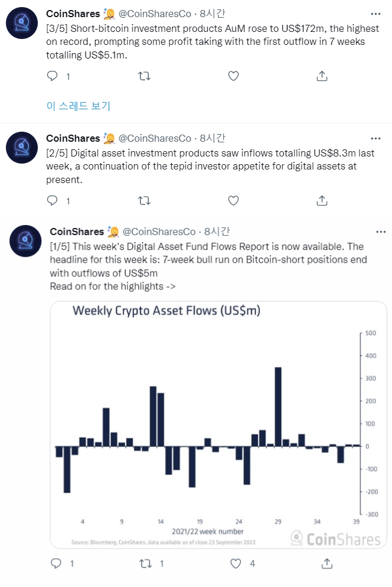This screenshot has width=392, height=587.
Task: Reply to the [2/5] Digital asset tweet
Action: click(53, 201)
